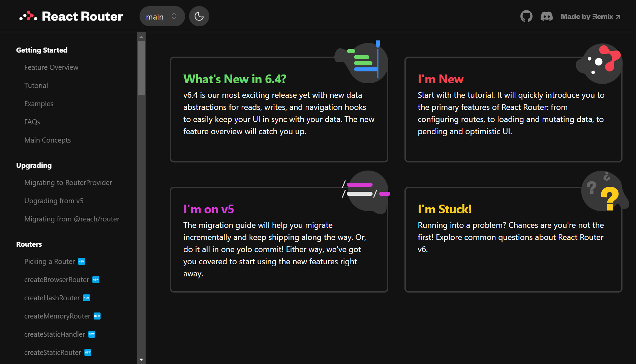The height and width of the screenshot is (364, 636).
Task: Toggle dark mode with moon button
Action: [199, 16]
